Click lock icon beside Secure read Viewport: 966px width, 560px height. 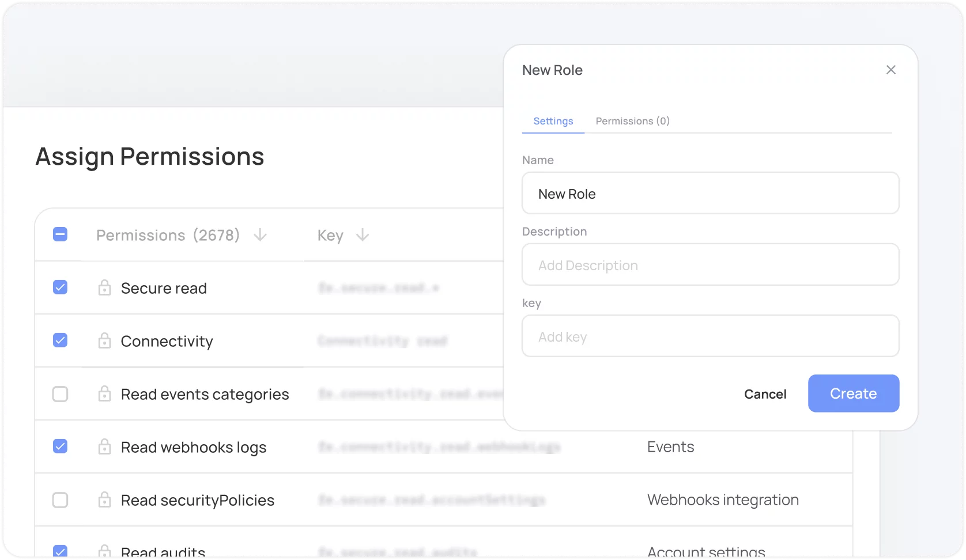104,287
